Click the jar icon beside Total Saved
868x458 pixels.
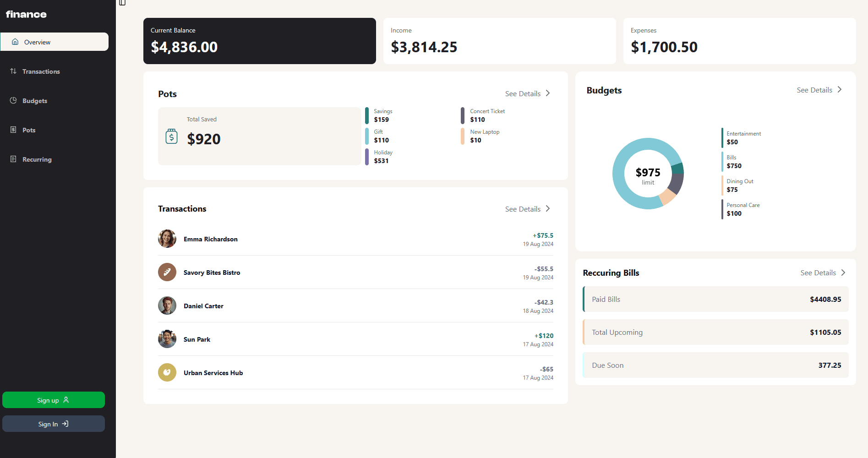point(171,136)
